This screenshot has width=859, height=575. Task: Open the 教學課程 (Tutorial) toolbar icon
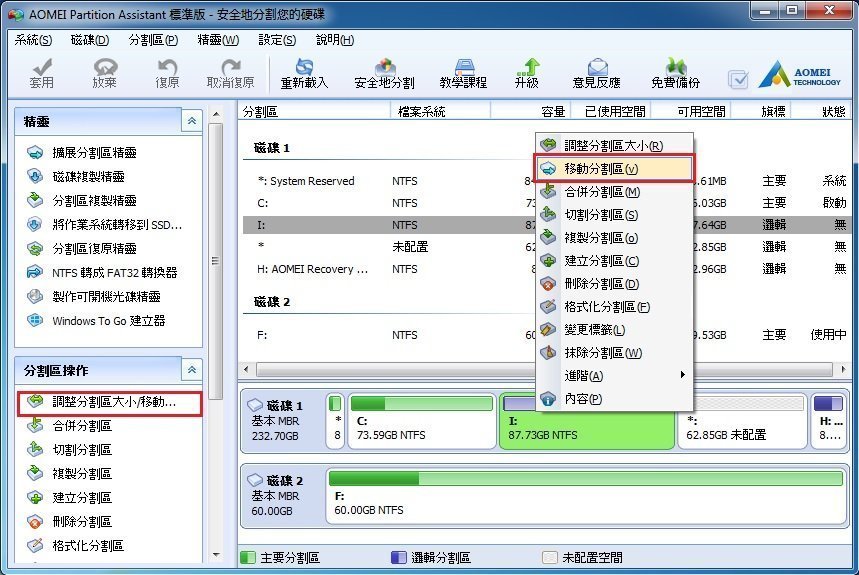[x=463, y=73]
